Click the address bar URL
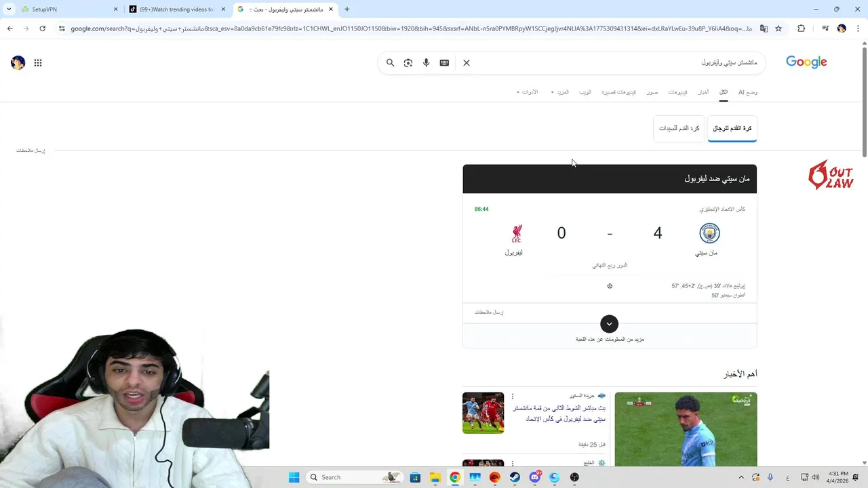868x488 pixels. point(411,28)
